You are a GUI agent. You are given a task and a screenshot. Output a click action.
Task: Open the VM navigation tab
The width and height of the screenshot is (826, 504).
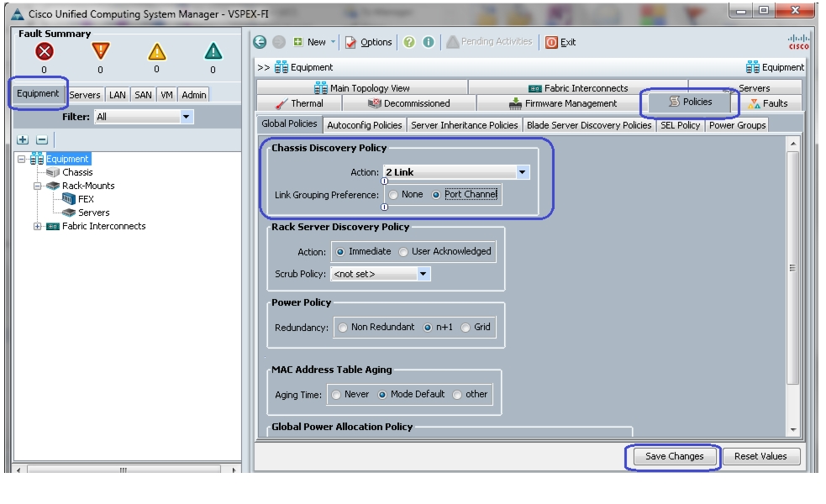pyautogui.click(x=167, y=95)
